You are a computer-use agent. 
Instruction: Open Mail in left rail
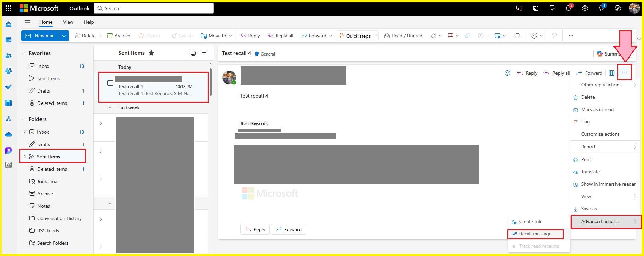coord(9,24)
